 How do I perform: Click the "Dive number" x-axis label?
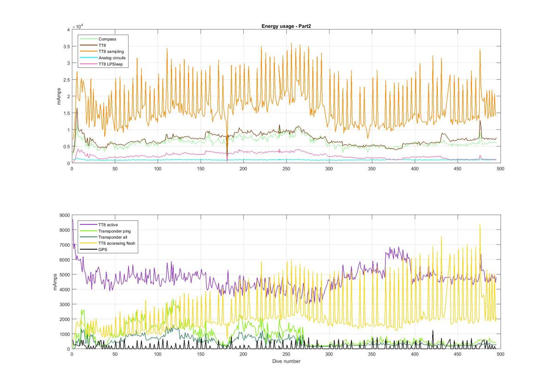click(286, 361)
